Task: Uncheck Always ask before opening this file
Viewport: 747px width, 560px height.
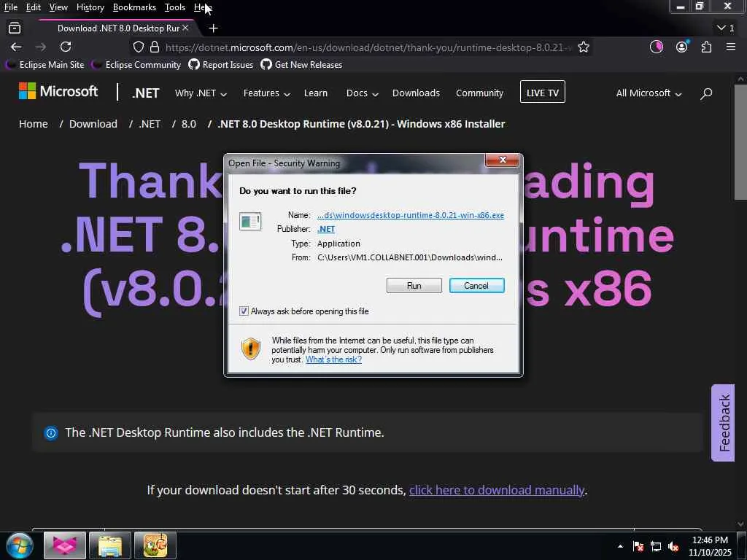Action: (244, 311)
